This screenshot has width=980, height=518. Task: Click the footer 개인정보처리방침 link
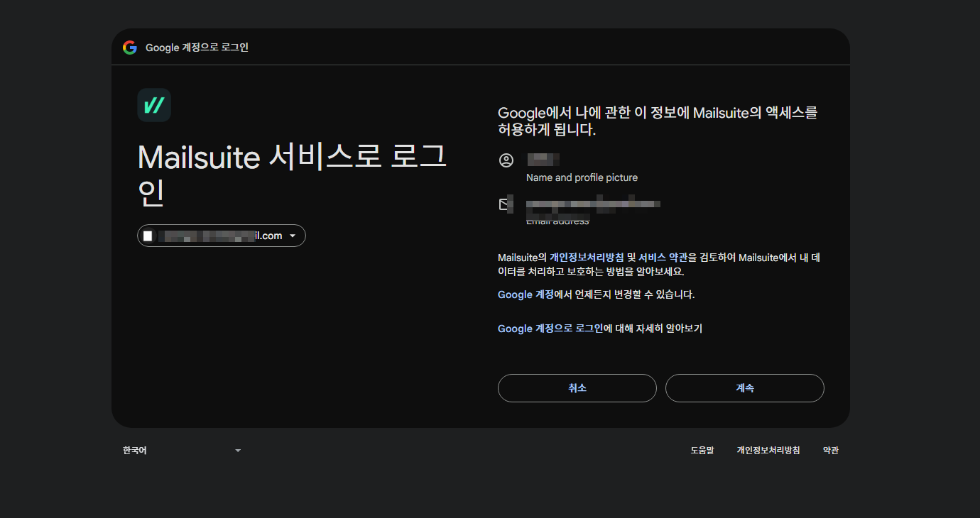point(768,451)
